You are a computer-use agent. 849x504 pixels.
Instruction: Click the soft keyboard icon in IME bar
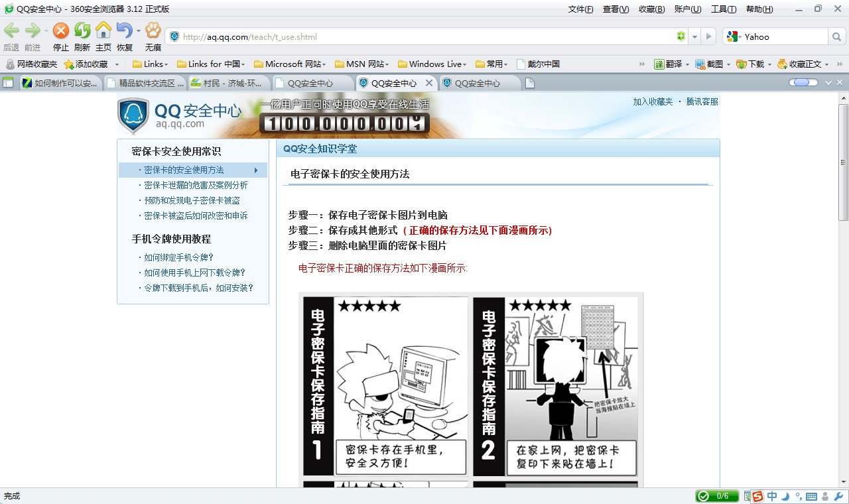811,496
